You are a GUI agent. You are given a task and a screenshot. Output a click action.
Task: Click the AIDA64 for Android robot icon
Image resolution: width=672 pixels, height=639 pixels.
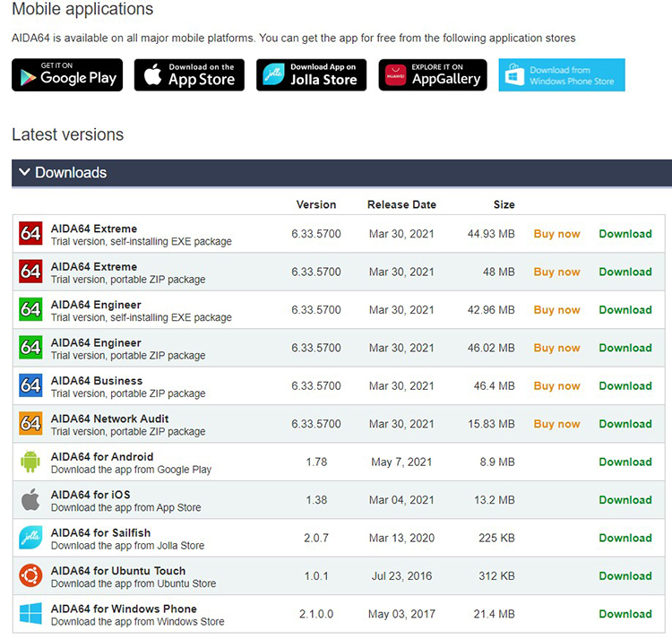30,462
